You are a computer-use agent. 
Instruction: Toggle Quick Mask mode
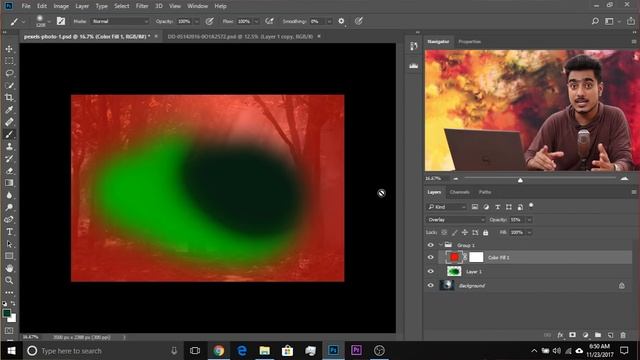(9, 331)
